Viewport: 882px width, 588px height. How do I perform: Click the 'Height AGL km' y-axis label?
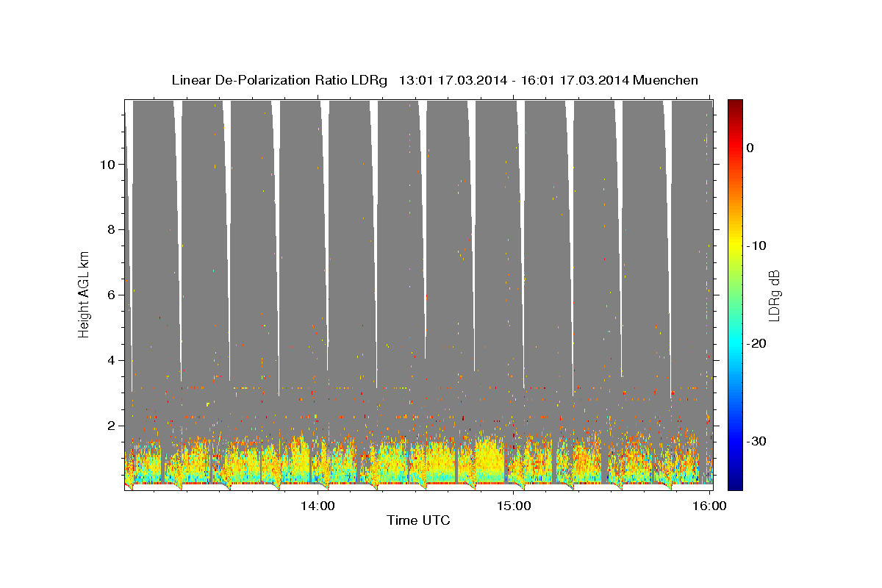click(84, 294)
